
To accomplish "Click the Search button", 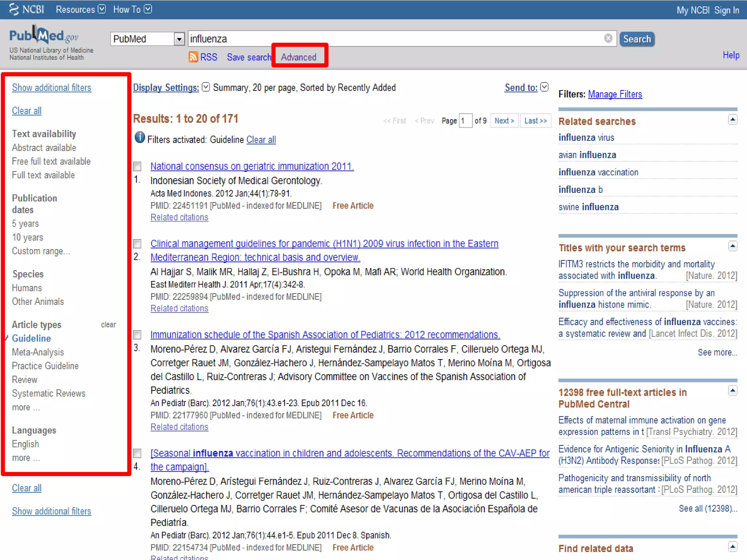I will [x=636, y=39].
